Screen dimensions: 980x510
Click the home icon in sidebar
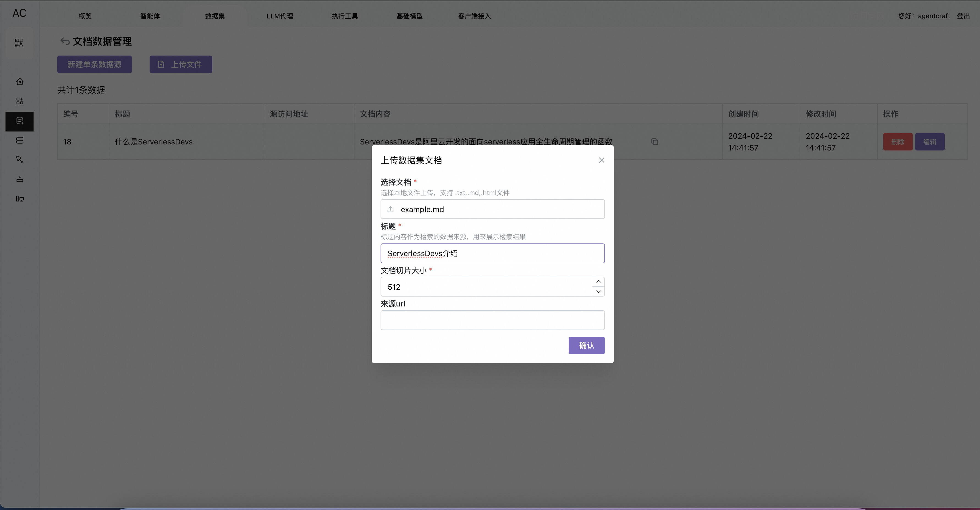click(20, 81)
